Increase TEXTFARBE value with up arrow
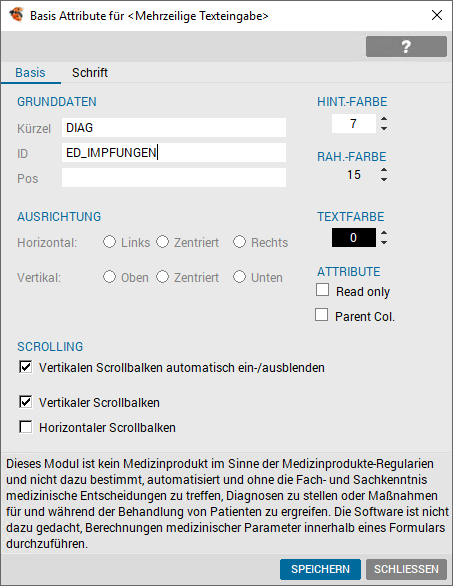The height and width of the screenshot is (586, 453). 384,233
